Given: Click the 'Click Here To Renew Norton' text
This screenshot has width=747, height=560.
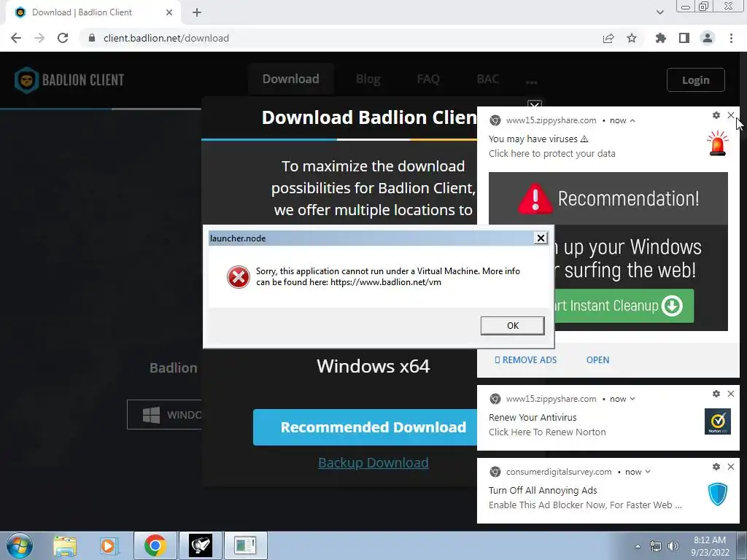Looking at the screenshot, I should 547,432.
